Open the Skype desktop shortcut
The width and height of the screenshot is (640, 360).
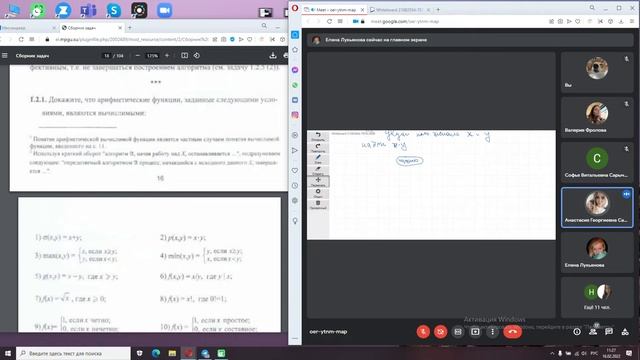(x=113, y=10)
